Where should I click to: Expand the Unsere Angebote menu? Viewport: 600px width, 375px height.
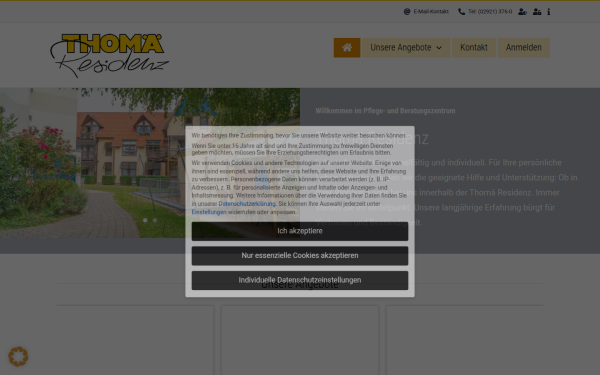[x=406, y=47]
